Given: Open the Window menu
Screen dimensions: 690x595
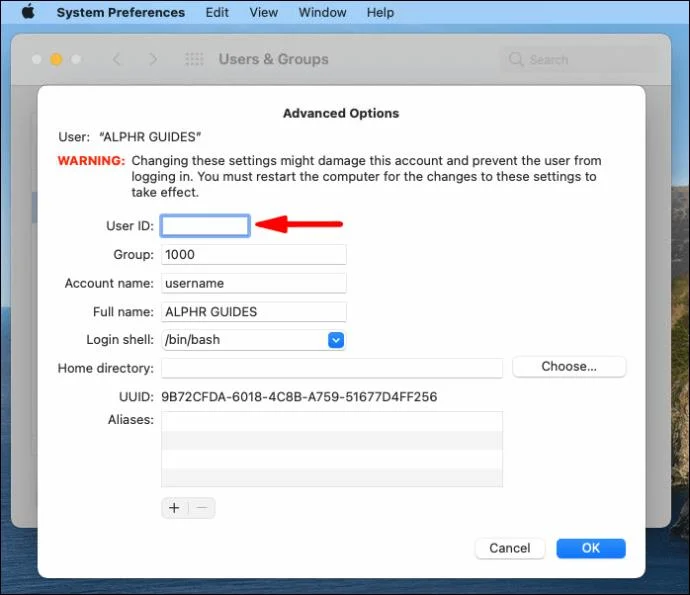Looking at the screenshot, I should 323,12.
